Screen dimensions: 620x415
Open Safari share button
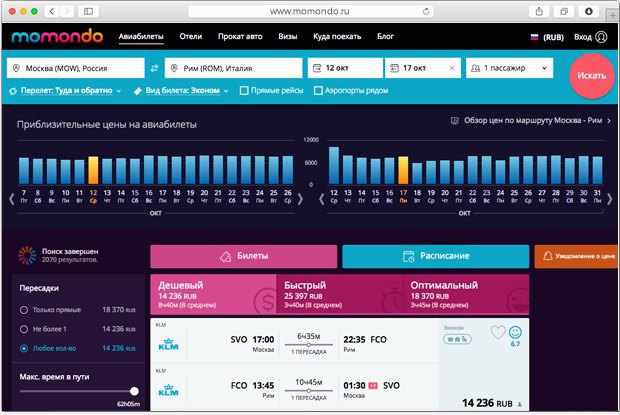point(539,11)
